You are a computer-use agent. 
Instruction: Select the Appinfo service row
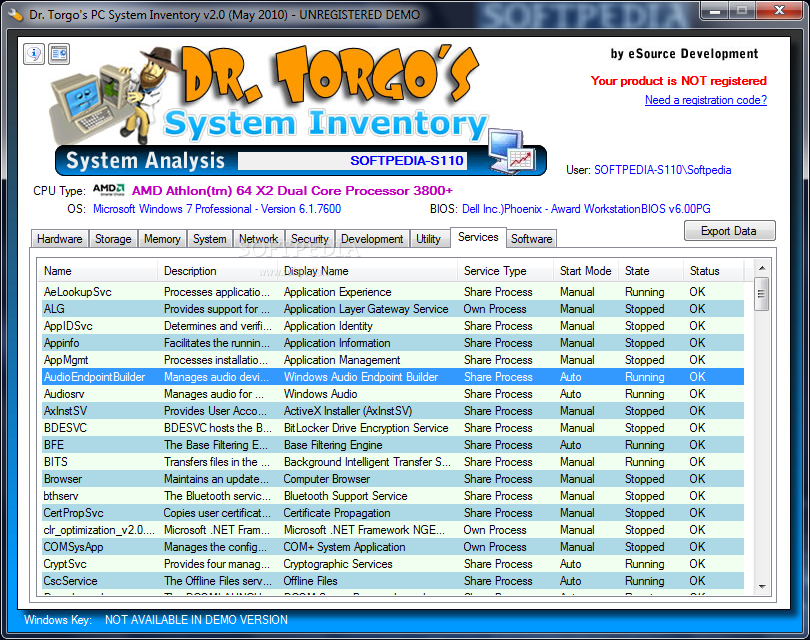(393, 343)
